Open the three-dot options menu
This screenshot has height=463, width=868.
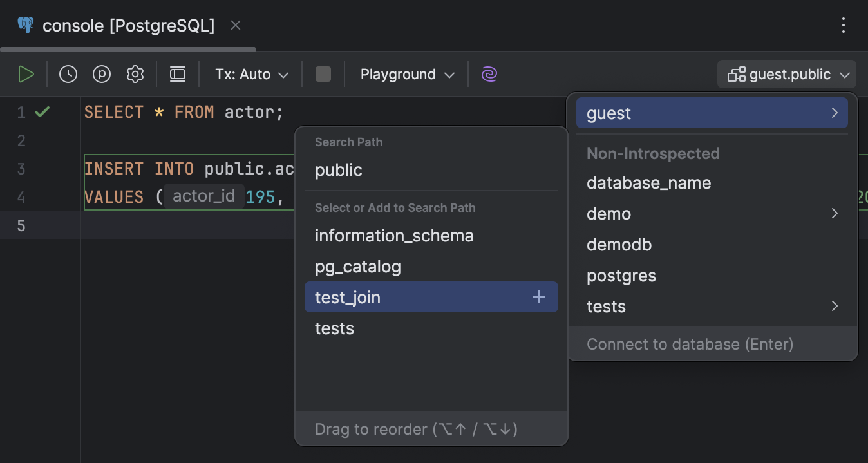(844, 25)
